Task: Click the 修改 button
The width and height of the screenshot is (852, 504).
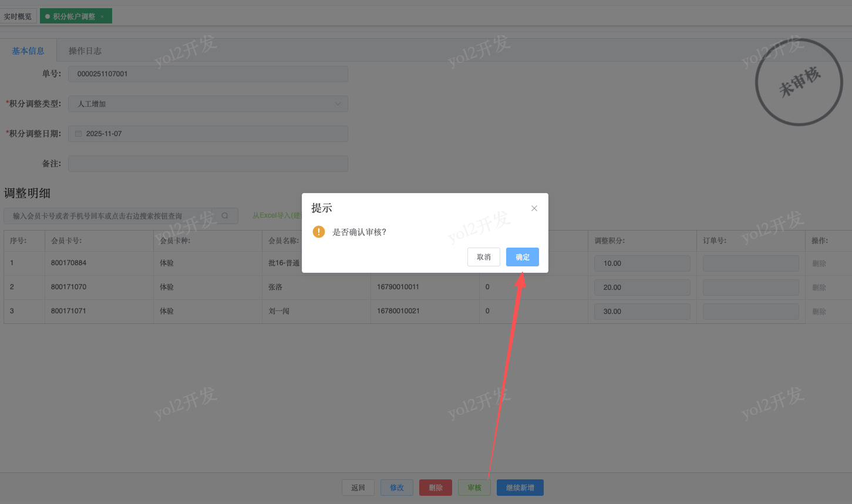Action: click(x=397, y=488)
